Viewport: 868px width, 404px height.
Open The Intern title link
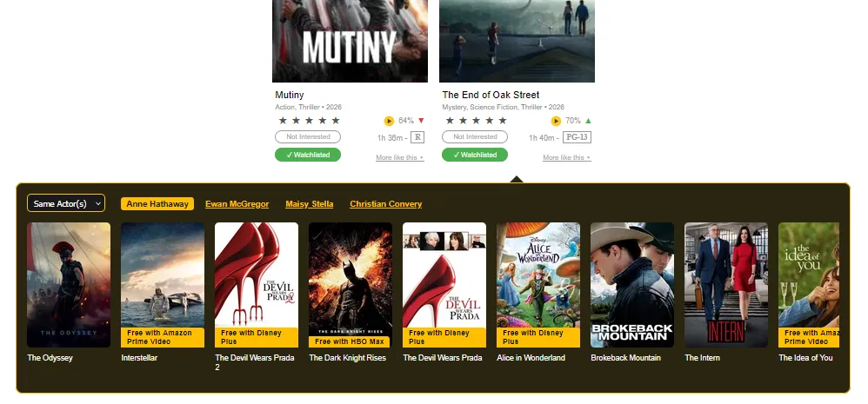pyautogui.click(x=703, y=358)
